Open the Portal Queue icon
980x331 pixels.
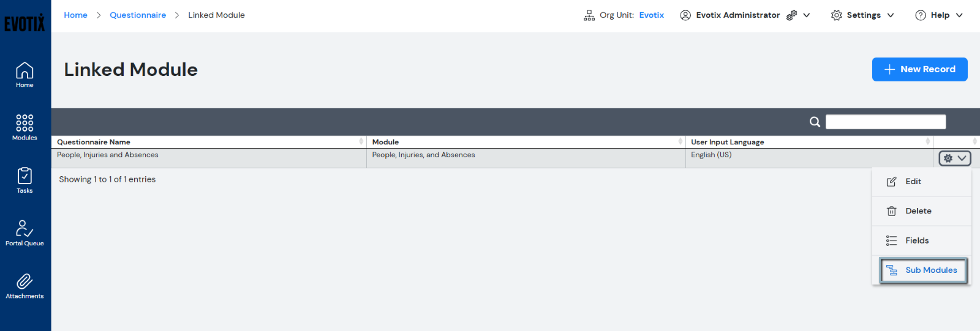(x=24, y=233)
